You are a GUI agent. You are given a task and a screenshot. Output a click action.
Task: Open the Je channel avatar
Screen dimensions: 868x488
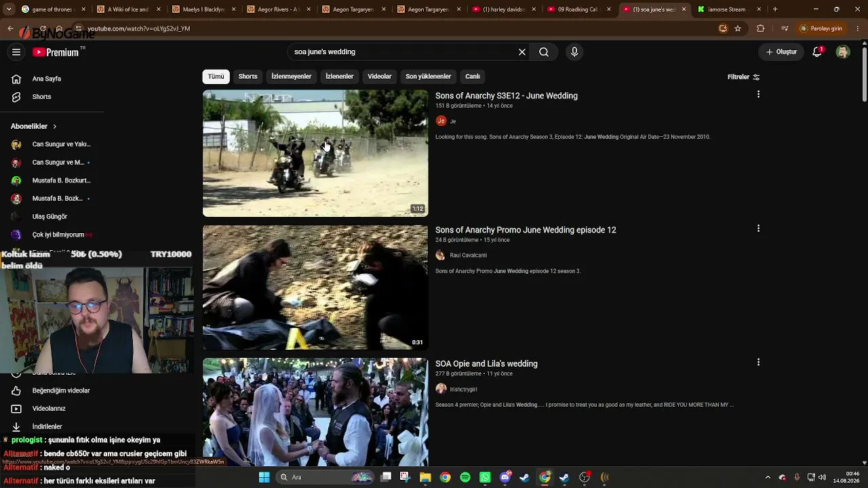pyautogui.click(x=441, y=121)
